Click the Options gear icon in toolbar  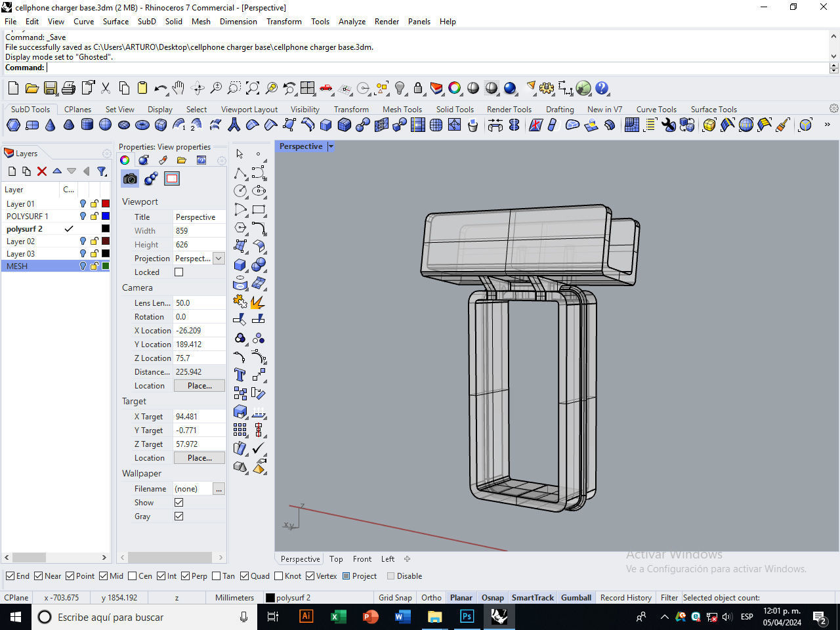(x=547, y=88)
